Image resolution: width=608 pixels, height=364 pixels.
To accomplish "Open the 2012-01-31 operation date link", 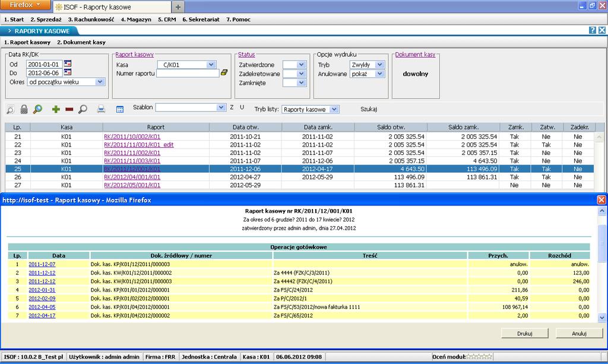I will point(42,290).
